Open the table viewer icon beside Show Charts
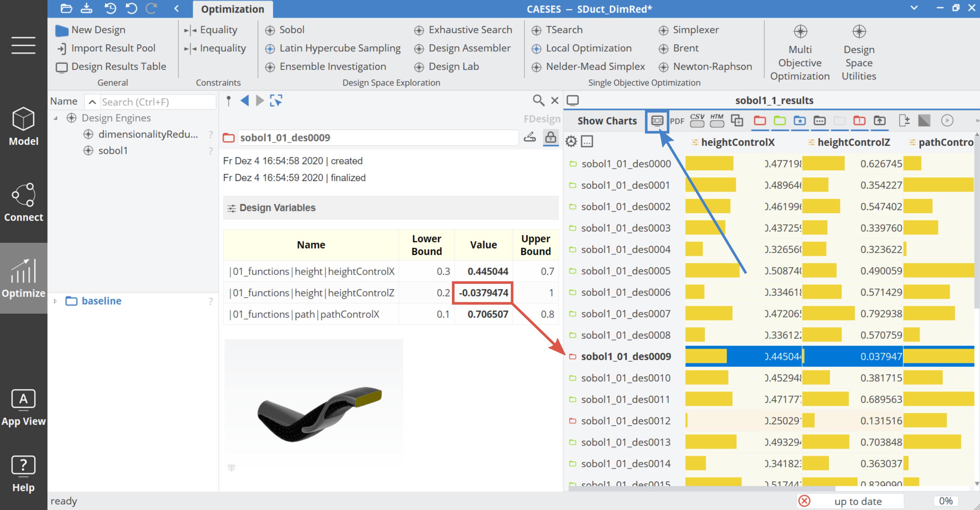The height and width of the screenshot is (510, 980). click(x=657, y=121)
